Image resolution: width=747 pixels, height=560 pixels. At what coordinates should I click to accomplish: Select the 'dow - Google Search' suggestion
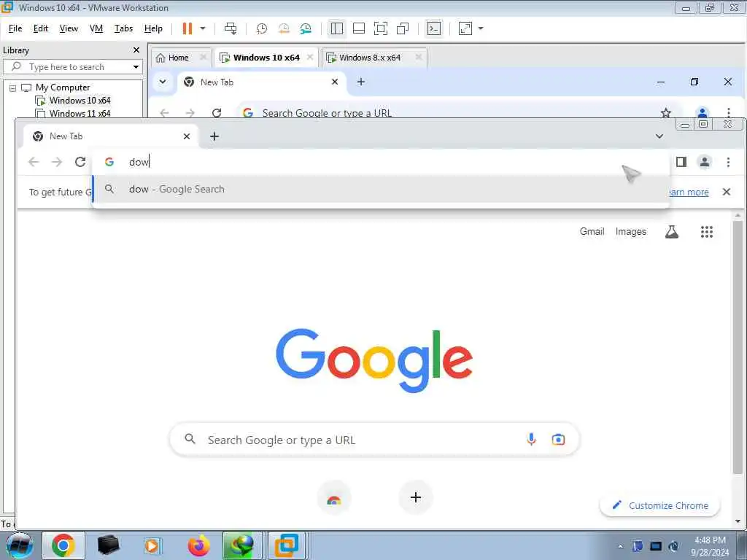[x=381, y=189]
